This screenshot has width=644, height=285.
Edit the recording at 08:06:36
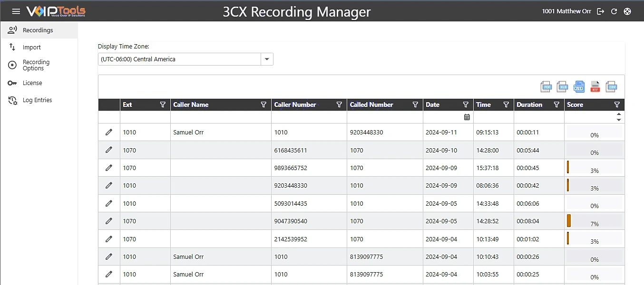pyautogui.click(x=109, y=185)
